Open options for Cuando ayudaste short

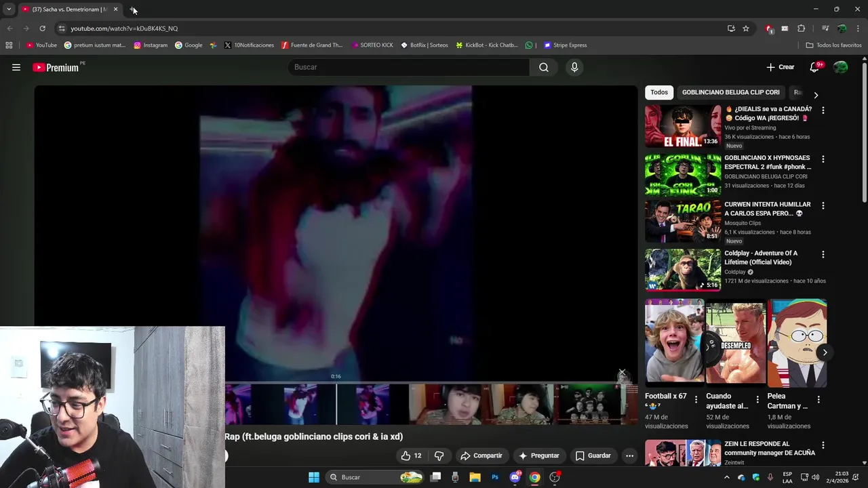pyautogui.click(x=757, y=400)
